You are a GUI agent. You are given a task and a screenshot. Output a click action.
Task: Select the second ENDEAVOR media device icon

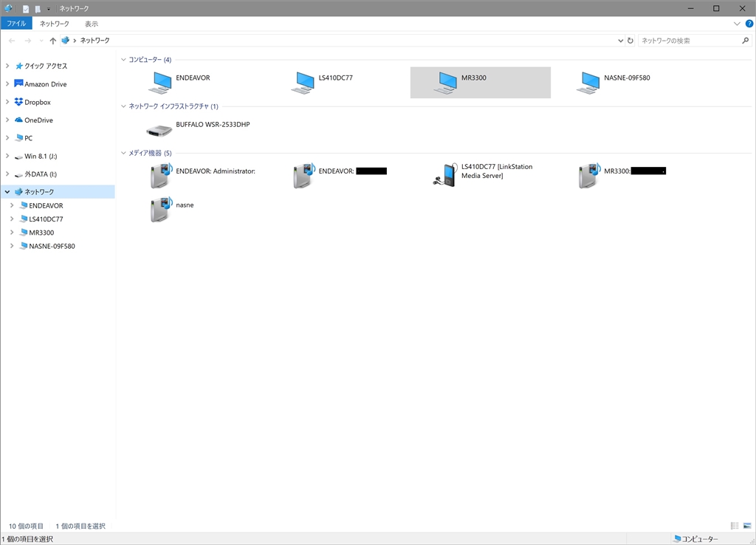pos(303,176)
